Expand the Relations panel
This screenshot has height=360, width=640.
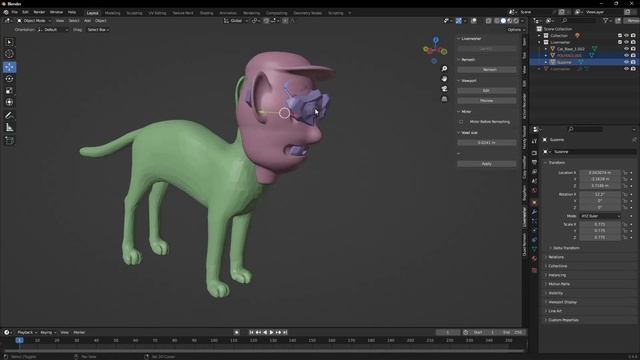pyautogui.click(x=556, y=257)
